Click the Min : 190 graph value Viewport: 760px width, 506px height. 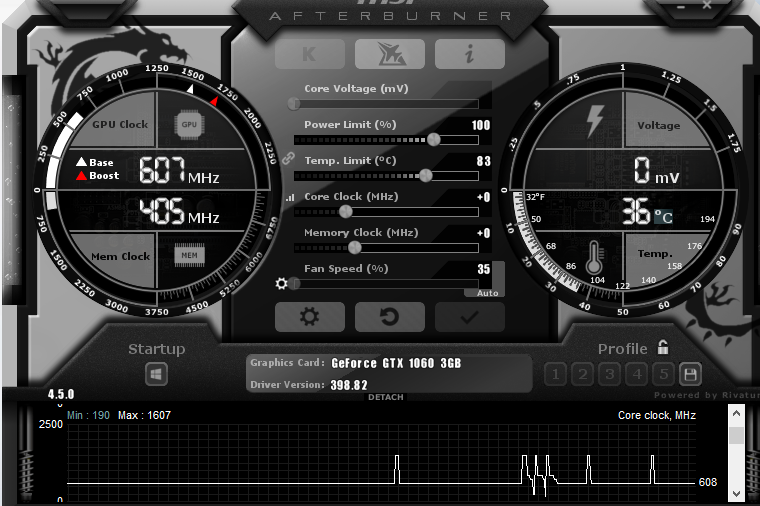[x=88, y=415]
